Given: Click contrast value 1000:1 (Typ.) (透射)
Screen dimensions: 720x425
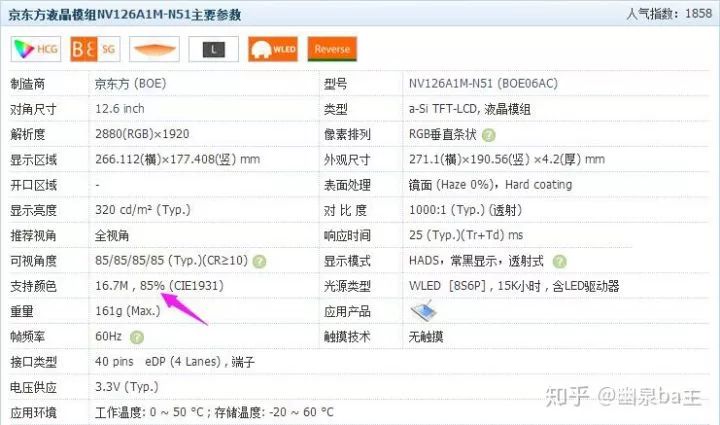Looking at the screenshot, I should [x=466, y=210].
